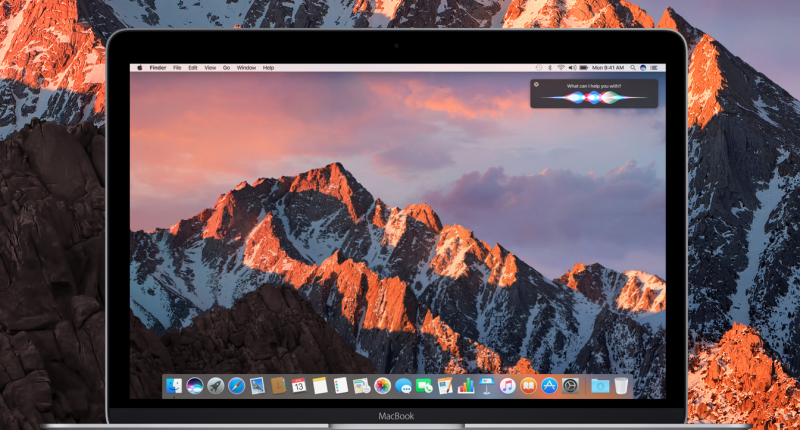Open Launchpad rocket icon in Dock
The width and height of the screenshot is (800, 430).
pyautogui.click(x=215, y=386)
